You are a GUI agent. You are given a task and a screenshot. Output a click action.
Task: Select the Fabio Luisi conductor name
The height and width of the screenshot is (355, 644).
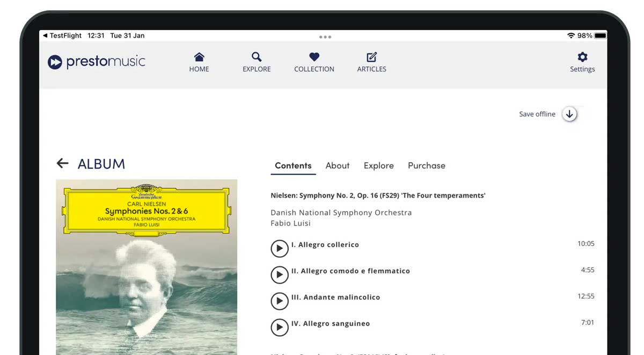point(290,223)
